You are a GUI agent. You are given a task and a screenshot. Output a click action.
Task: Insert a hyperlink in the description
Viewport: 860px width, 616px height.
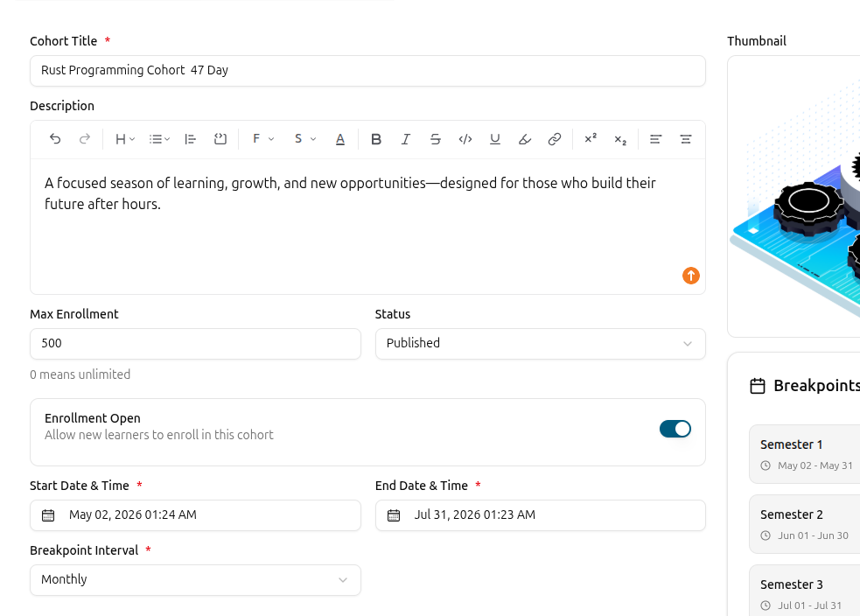[x=555, y=139]
